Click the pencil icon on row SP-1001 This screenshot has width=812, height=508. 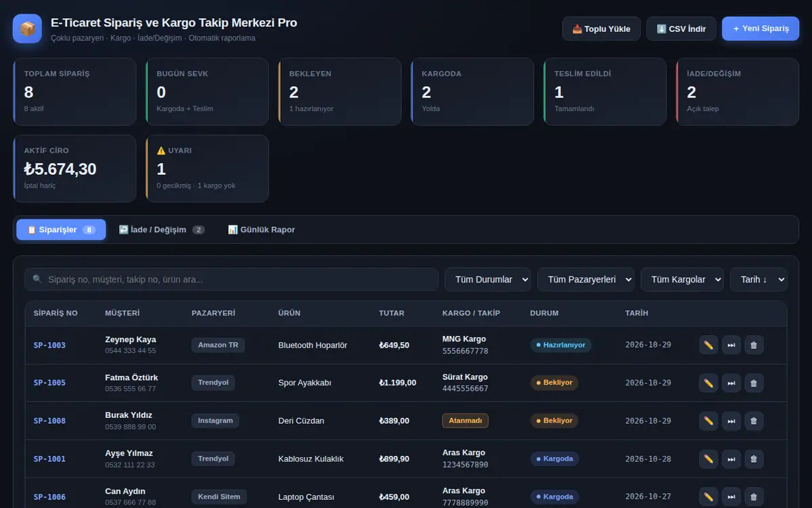[708, 459]
